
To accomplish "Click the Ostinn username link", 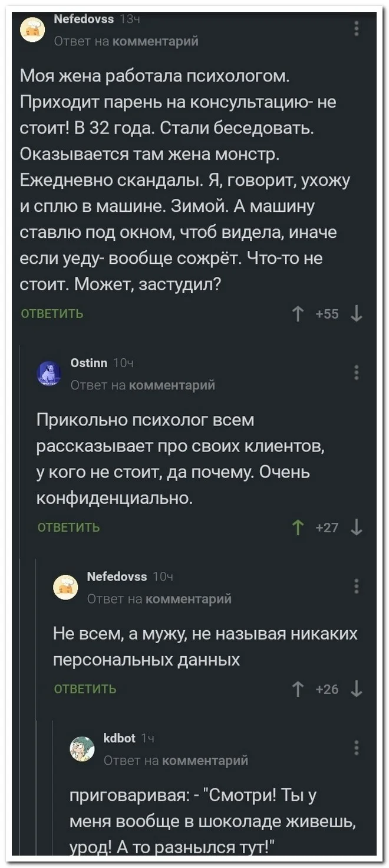I will [88, 363].
